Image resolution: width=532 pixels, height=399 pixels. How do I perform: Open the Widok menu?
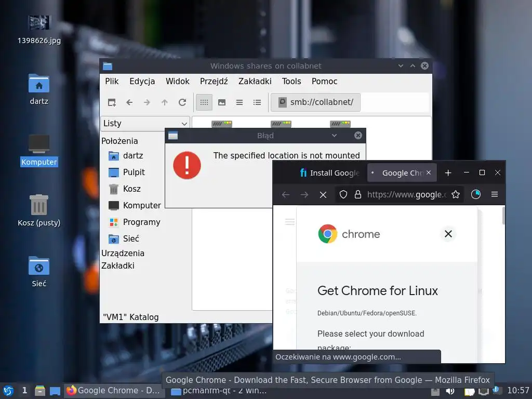[178, 82]
